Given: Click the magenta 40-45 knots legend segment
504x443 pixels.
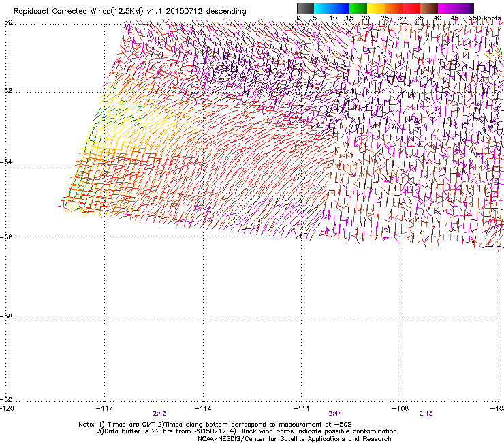Looking at the screenshot, I should pos(447,8).
